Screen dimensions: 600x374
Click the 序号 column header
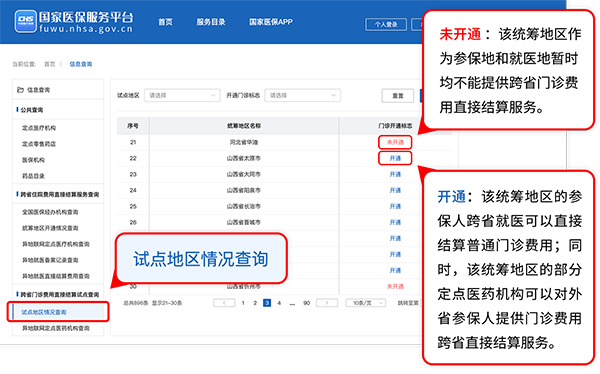pos(133,126)
